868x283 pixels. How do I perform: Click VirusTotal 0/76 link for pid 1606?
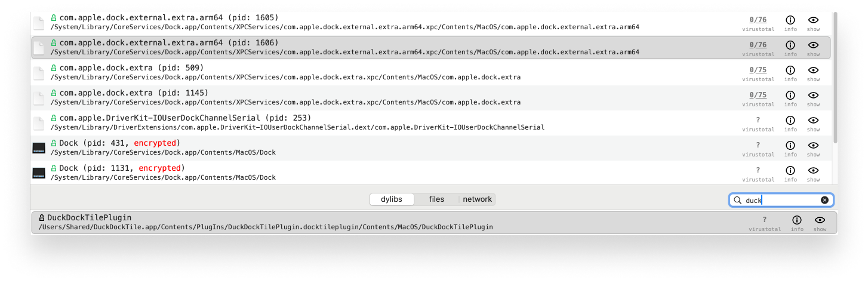758,45
